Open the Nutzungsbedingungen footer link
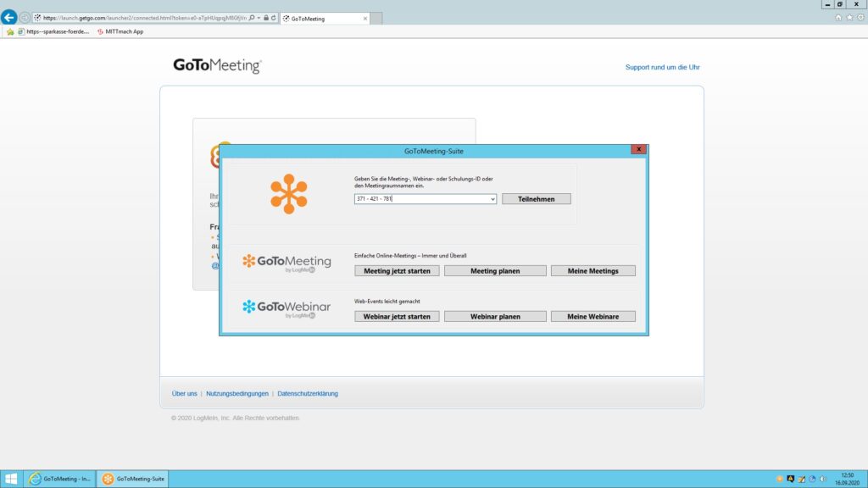The image size is (868, 488). [237, 394]
